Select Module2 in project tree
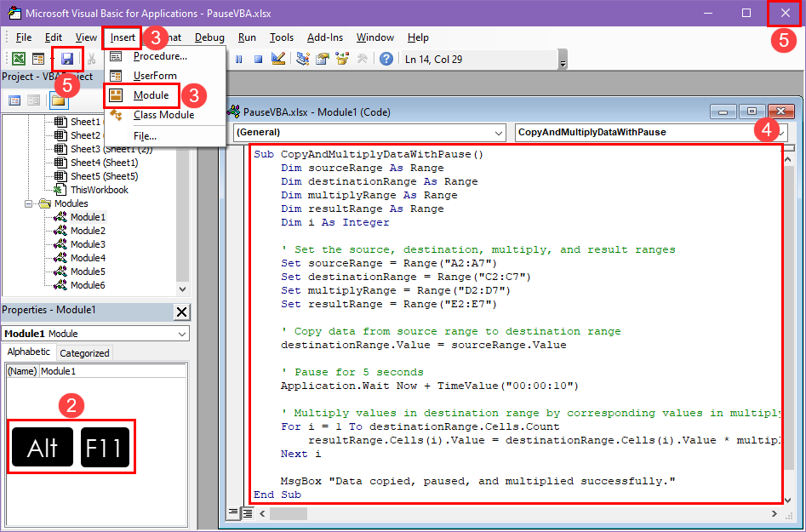Viewport: 806px width, 532px height. [88, 231]
